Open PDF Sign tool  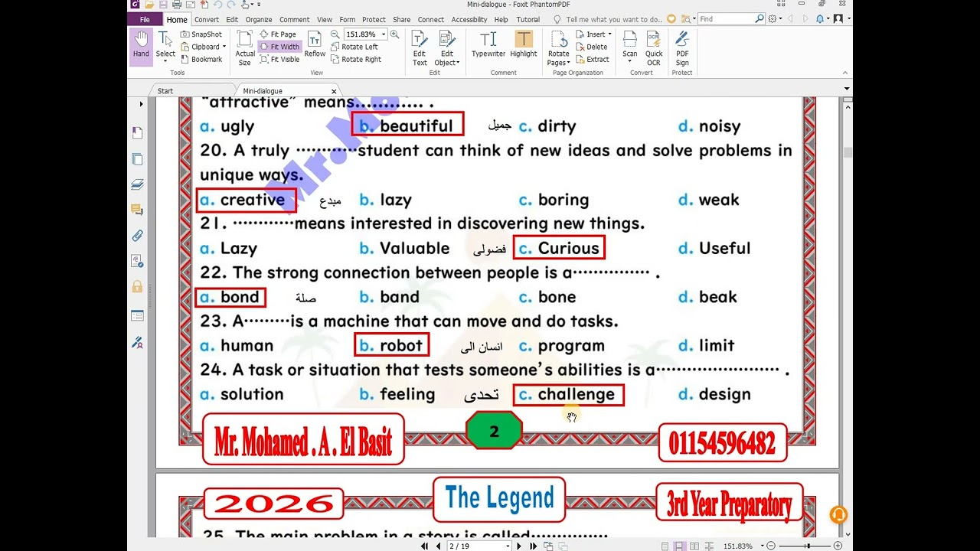[682, 48]
